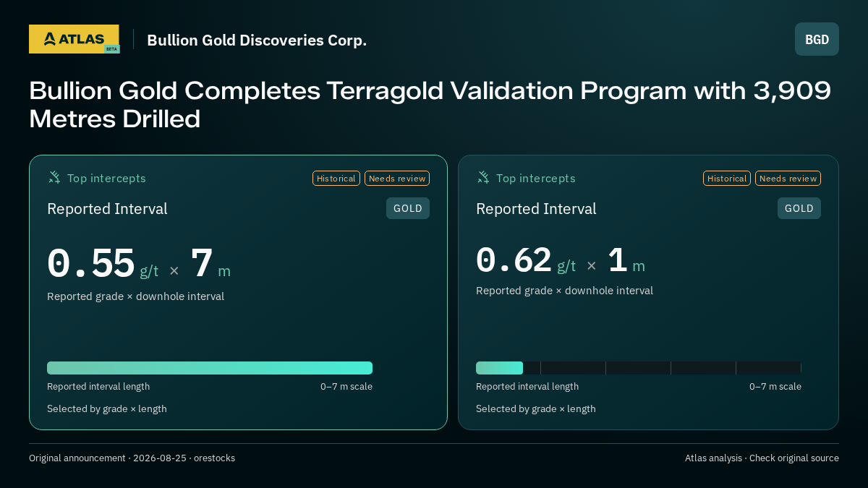Click the full interval length bar in the 7 m card
The height and width of the screenshot is (488, 868).
210,368
